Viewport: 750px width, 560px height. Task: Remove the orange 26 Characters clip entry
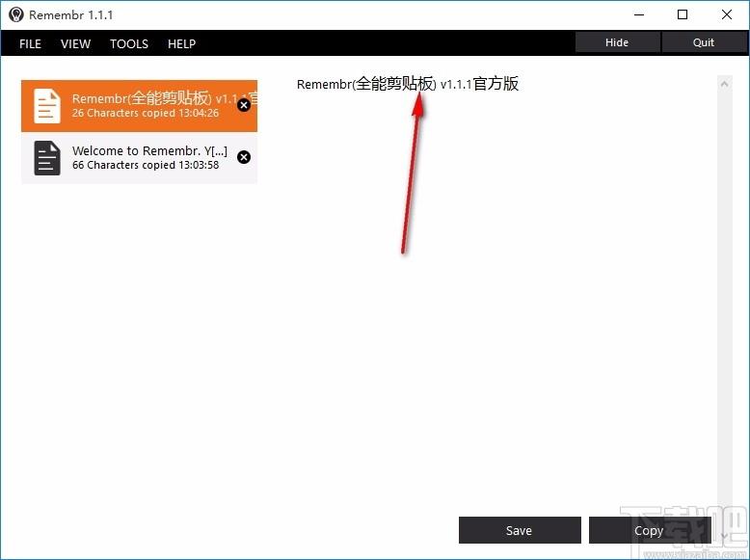pyautogui.click(x=244, y=105)
